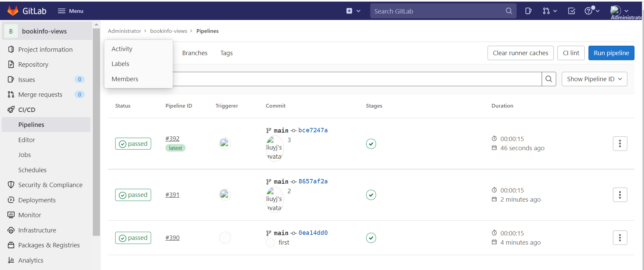Viewport: 644px width, 270px height.
Task: Click the stage check icon for pipeline #391
Action: pos(371,195)
